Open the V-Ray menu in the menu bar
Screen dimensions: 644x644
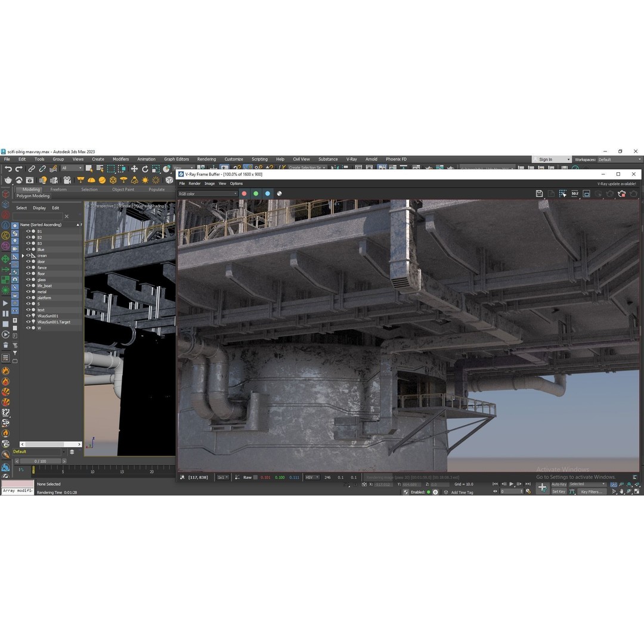point(352,159)
